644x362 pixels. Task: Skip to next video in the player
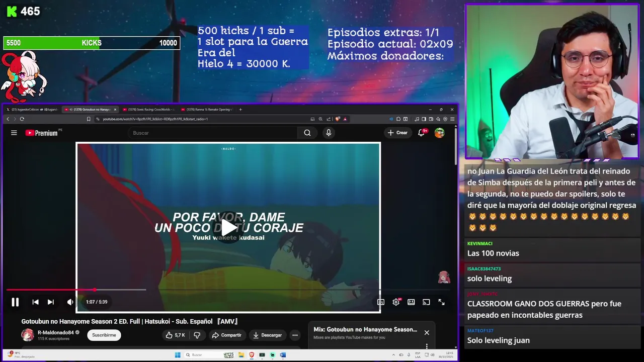click(x=50, y=302)
